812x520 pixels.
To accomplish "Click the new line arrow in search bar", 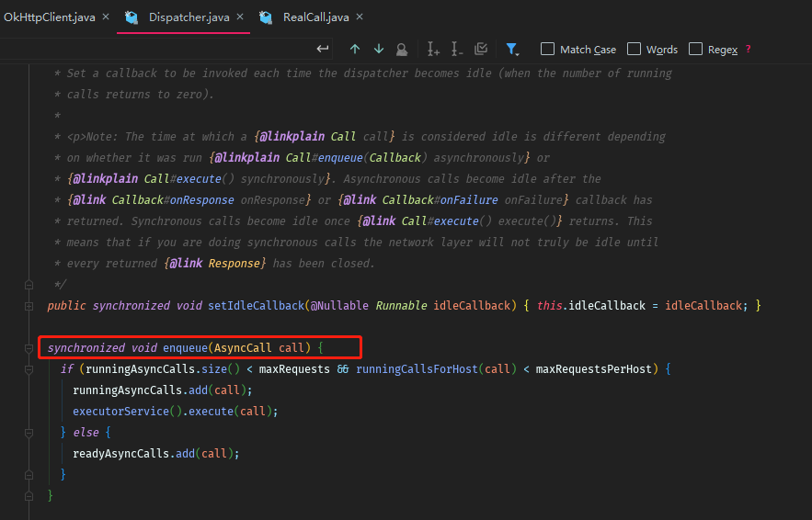I will [x=323, y=49].
